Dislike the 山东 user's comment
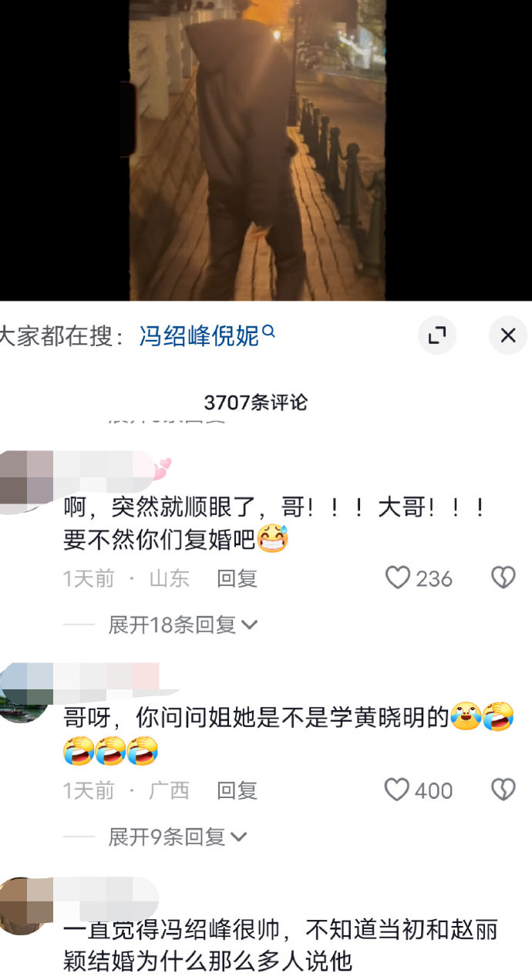Screen dimensions: 532x980 503,578
